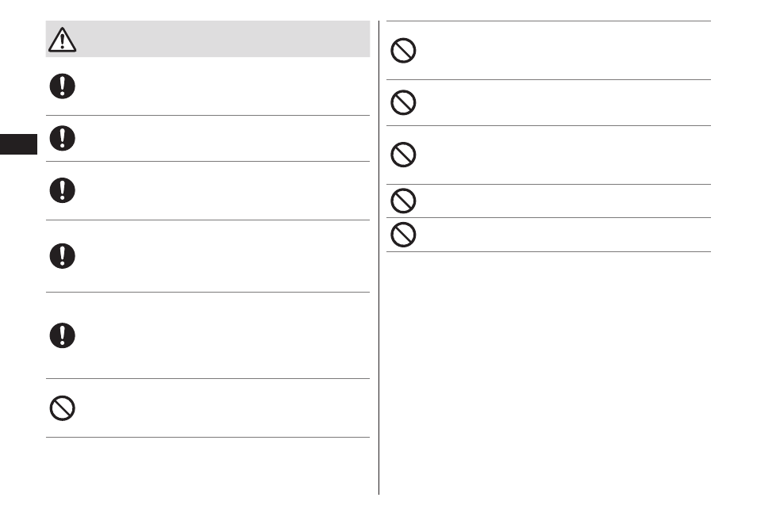Screen dimensions: 757x532
Task: Select the third prohibition icon in right column
Action: point(403,155)
